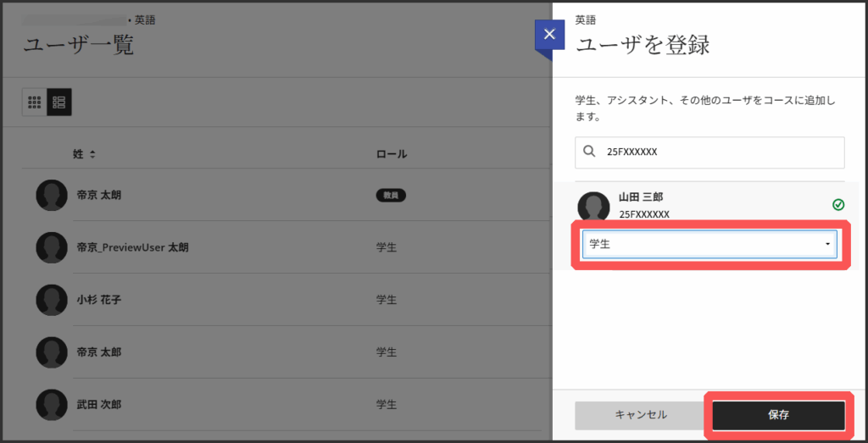
Task: Open the 学生 role dropdown
Action: 709,244
